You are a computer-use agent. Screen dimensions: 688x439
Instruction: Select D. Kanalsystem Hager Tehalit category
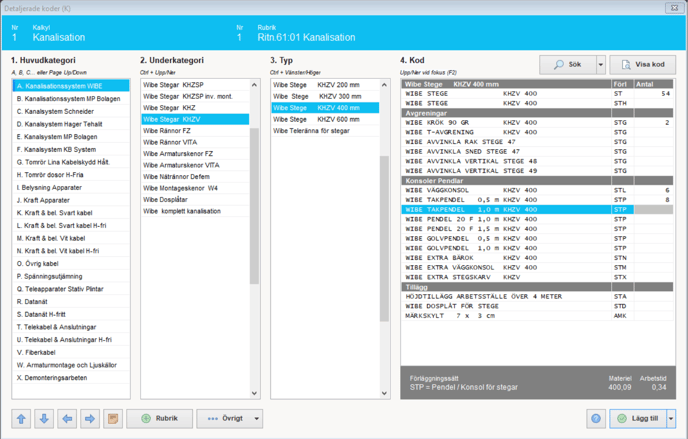[71, 124]
